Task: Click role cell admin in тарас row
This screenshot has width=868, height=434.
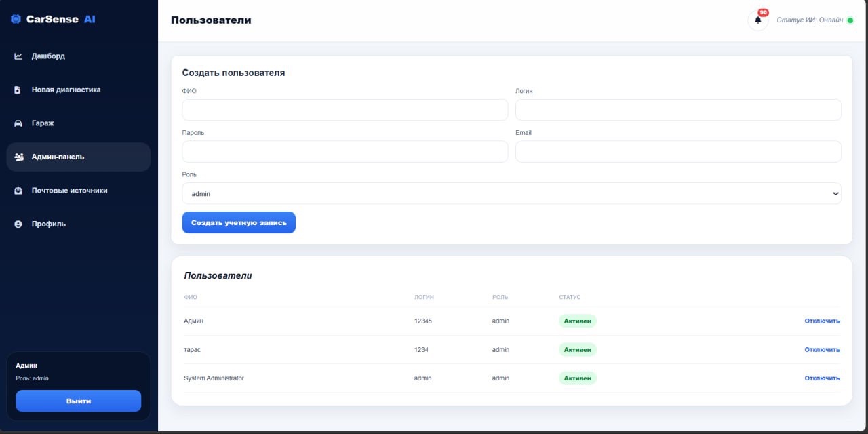Action: click(500, 350)
